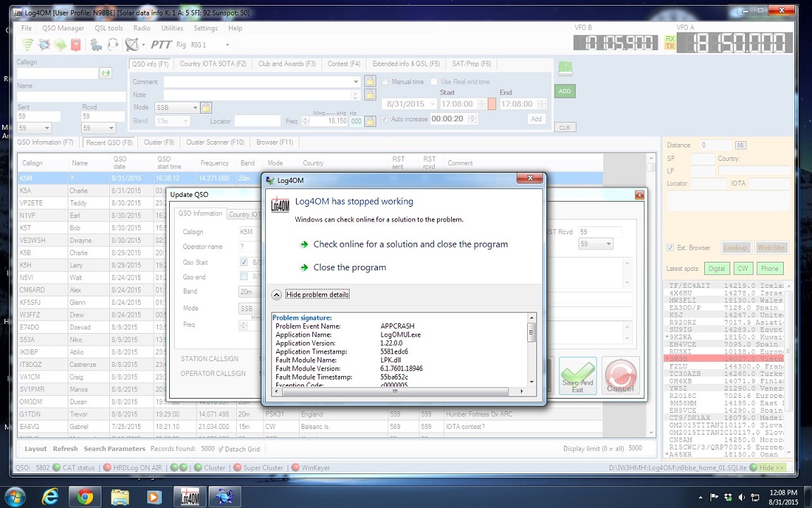This screenshot has height=508, width=812.
Task: Click the green lookup icon beside Callsign field
Action: coord(106,73)
